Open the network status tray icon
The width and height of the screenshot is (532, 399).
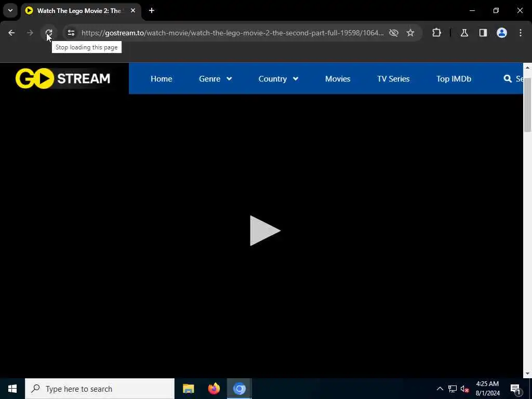point(453,389)
